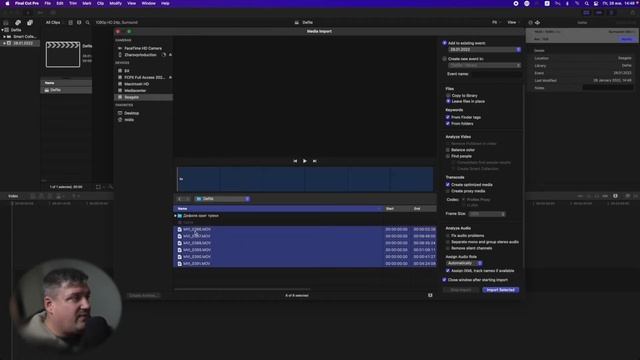Sort the file list by Name column
640x360 pixels.
(x=279, y=209)
